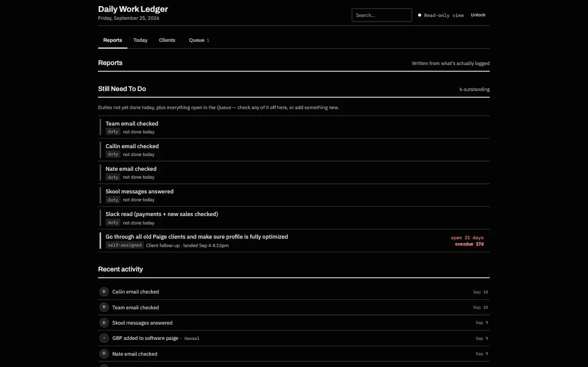588x367 pixels.
Task: Click Sep 9 date on Skool messages row
Action: 482,323
